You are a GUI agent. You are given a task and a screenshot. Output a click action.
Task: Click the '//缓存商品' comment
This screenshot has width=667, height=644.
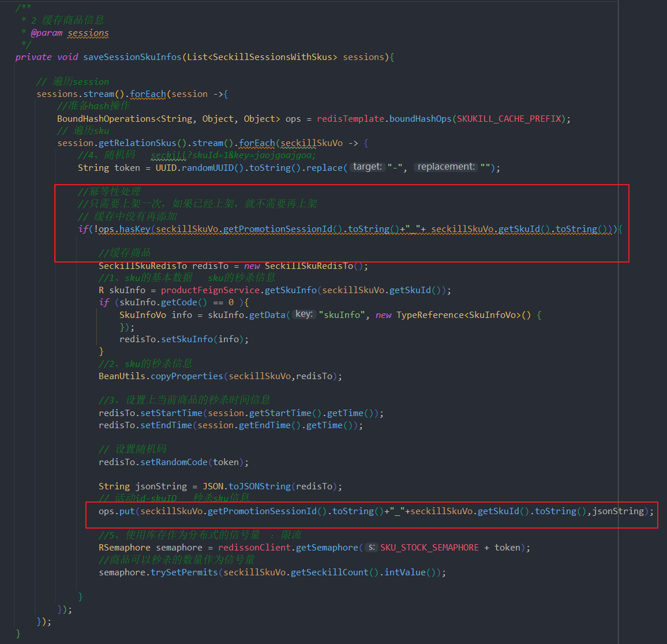click(125, 253)
